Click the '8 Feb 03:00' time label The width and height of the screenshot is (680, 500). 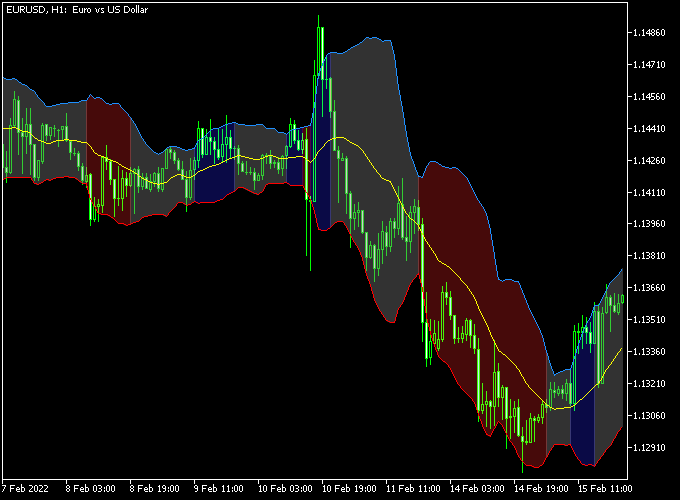[90, 489]
